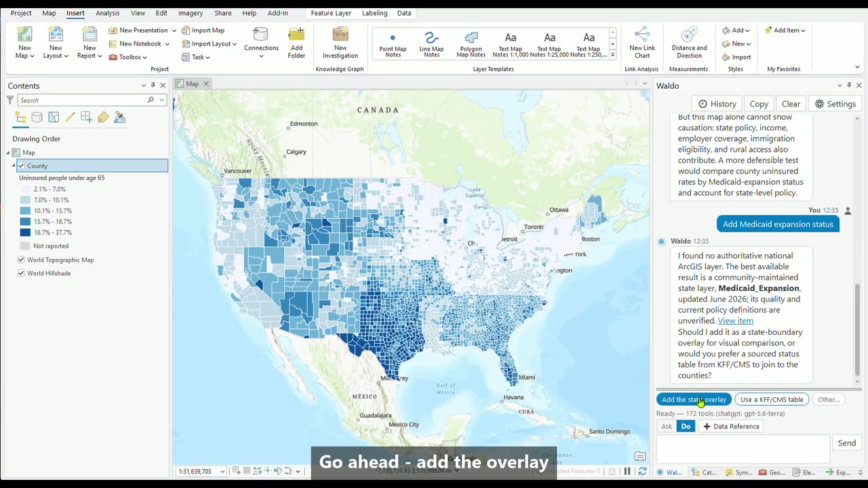Click List By Data Source icon
Image resolution: width=868 pixels, height=488 pixels.
37,117
